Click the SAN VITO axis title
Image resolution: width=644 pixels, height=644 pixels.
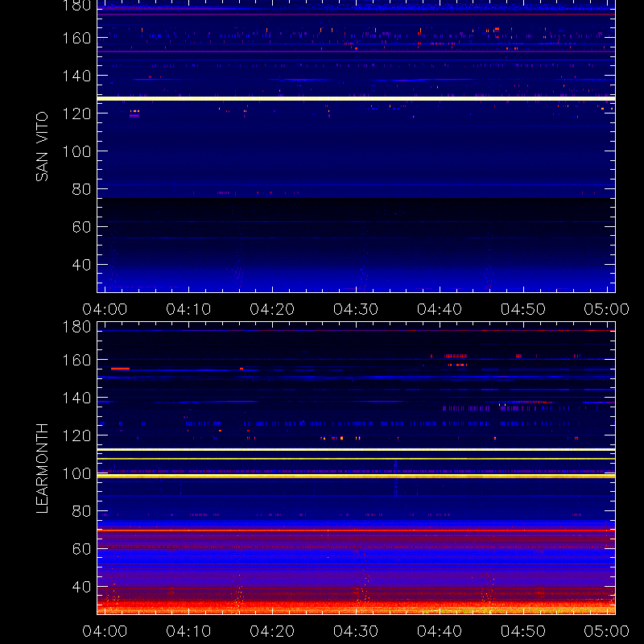(42, 147)
